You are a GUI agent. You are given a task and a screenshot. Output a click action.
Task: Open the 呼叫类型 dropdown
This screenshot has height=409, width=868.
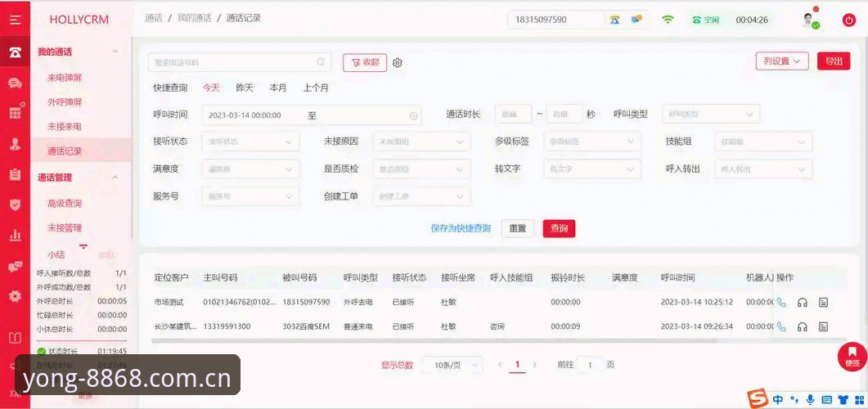point(711,114)
